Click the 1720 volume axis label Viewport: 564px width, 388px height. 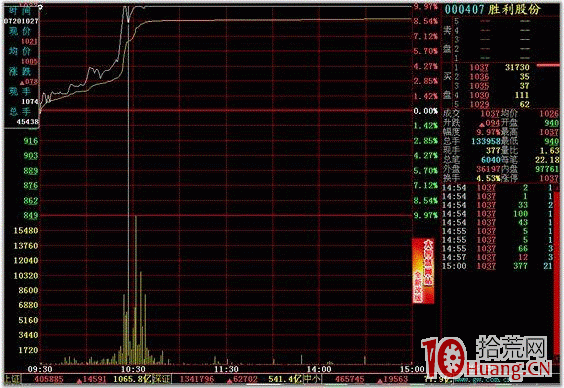[x=28, y=350]
